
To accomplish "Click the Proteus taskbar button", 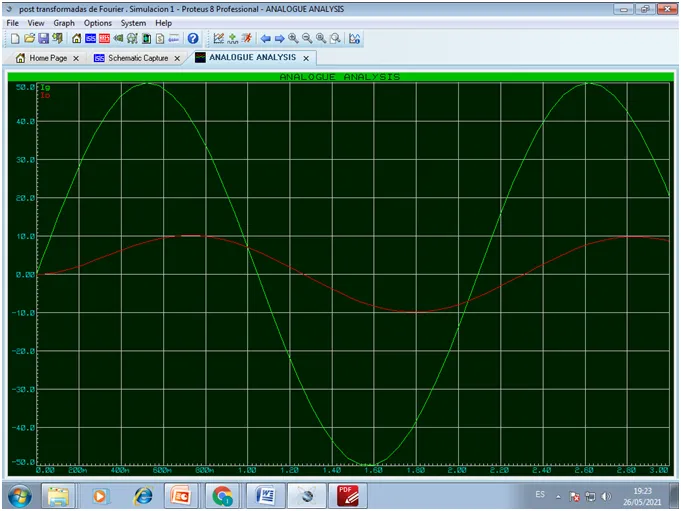I will coord(307,495).
